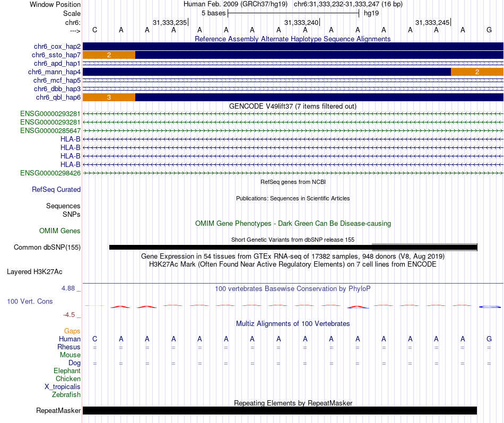Click the Zebrafish species label
Image resolution: width=504 pixels, height=423 pixels.
point(66,395)
